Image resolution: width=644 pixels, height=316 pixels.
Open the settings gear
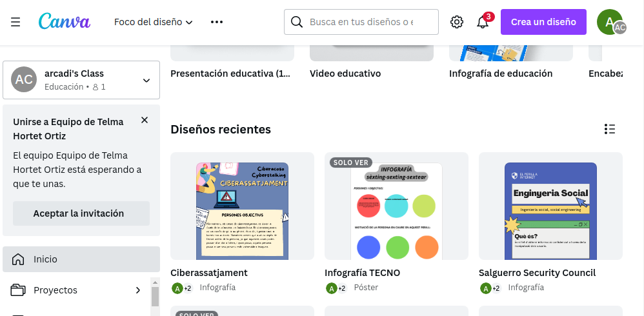point(457,22)
